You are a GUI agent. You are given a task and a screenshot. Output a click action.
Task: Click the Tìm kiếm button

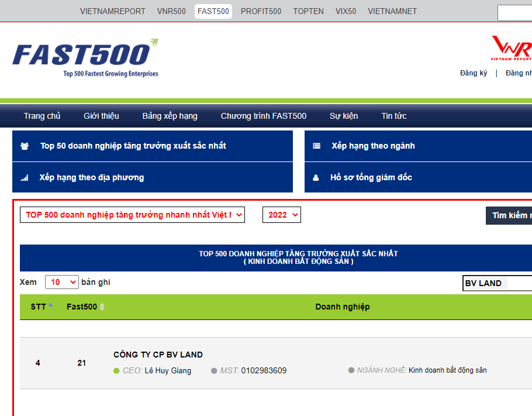(x=510, y=215)
